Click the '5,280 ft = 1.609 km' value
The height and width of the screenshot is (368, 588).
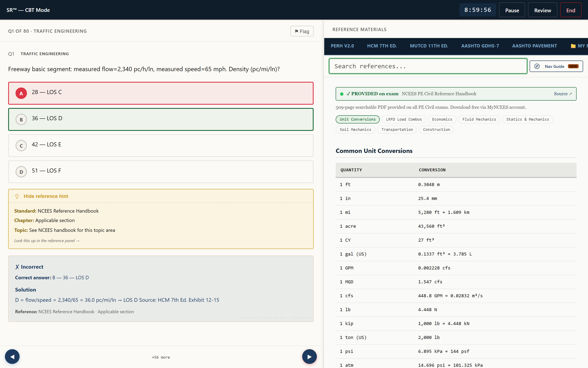click(444, 212)
